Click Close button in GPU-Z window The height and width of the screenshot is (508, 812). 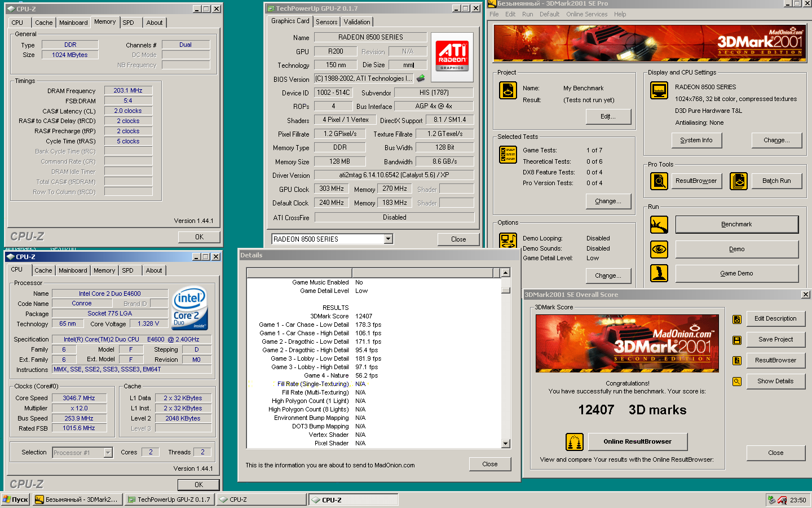coord(458,239)
